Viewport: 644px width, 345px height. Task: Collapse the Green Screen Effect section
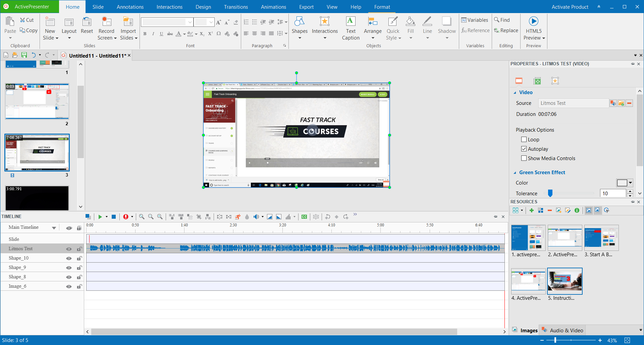click(515, 172)
